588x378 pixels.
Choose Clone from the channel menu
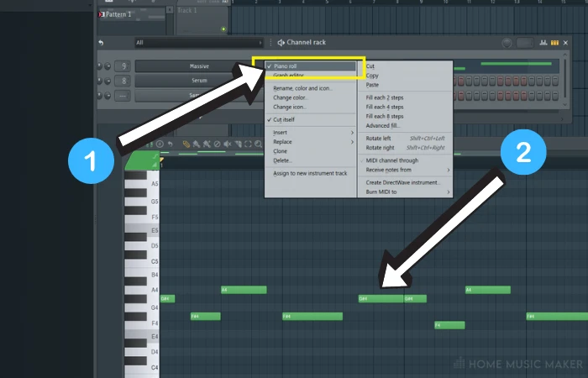coord(311,151)
